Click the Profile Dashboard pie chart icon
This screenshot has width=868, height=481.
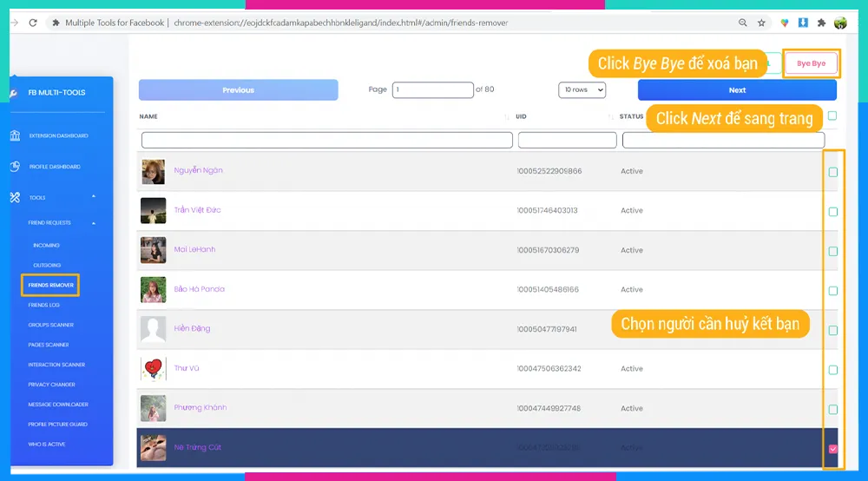(x=15, y=167)
